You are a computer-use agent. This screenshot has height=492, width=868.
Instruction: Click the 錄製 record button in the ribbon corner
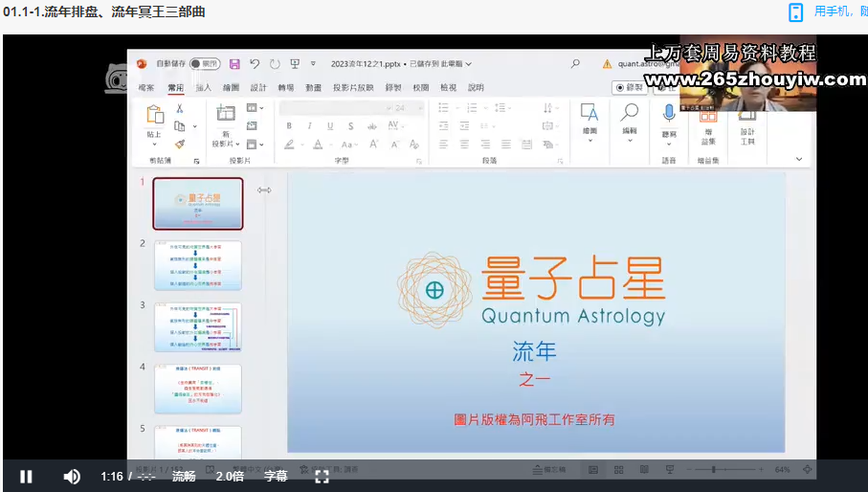(630, 87)
